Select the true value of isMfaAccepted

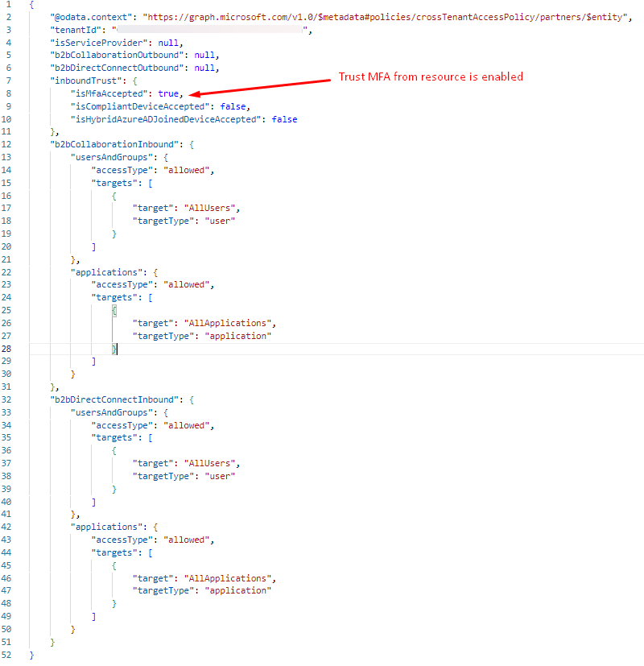point(168,93)
